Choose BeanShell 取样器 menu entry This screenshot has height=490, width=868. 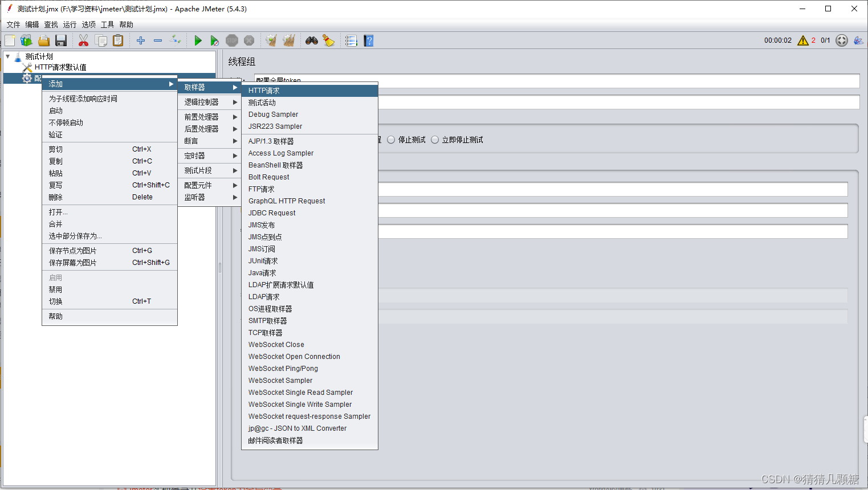(x=309, y=165)
